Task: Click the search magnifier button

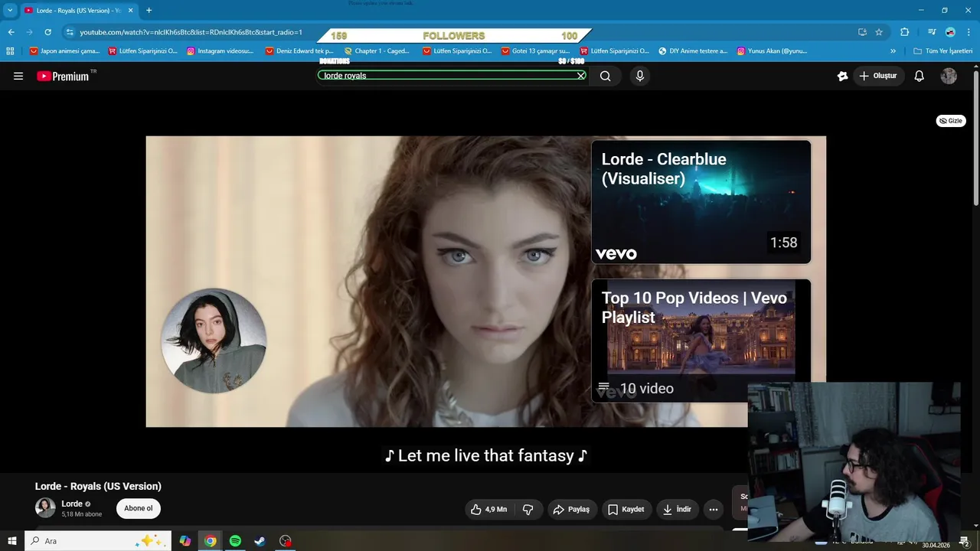Action: pyautogui.click(x=605, y=76)
